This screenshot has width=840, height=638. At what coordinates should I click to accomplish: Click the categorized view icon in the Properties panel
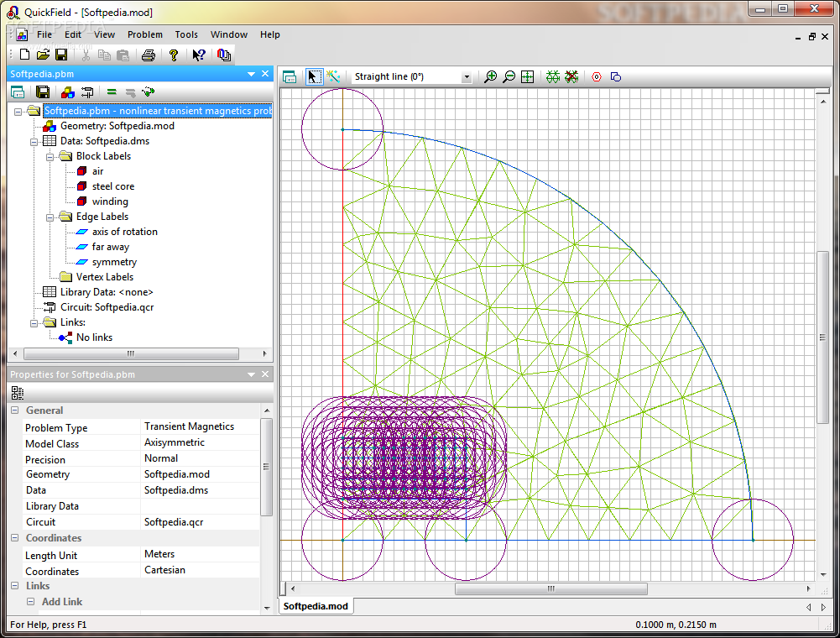tap(17, 393)
